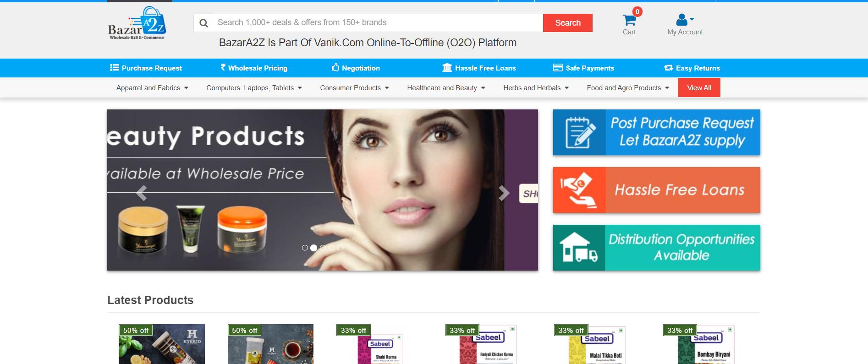This screenshot has height=364, width=868.
Task: Open the shopping cart icon
Action: [x=629, y=20]
